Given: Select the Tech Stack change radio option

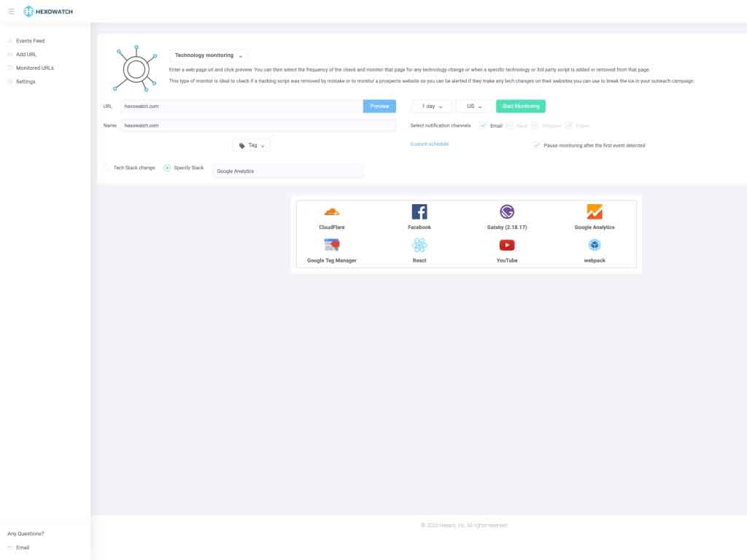Looking at the screenshot, I should 107,168.
